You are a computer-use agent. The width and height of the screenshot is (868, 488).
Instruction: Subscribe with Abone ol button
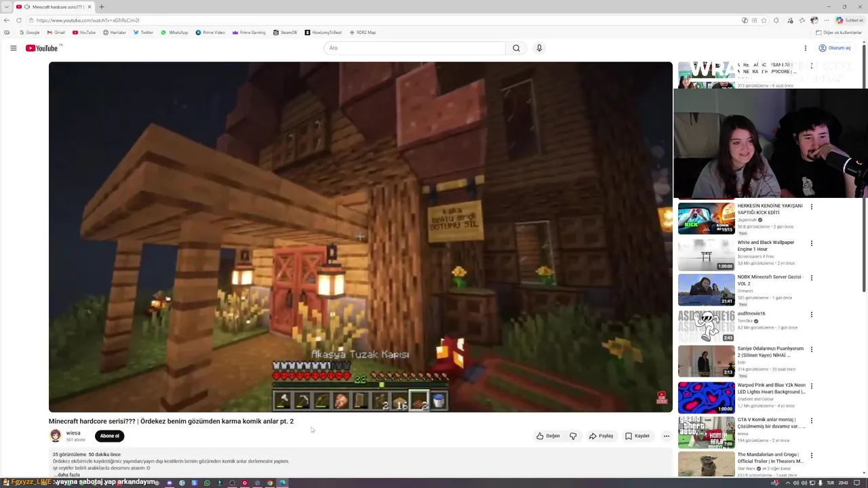(x=109, y=436)
